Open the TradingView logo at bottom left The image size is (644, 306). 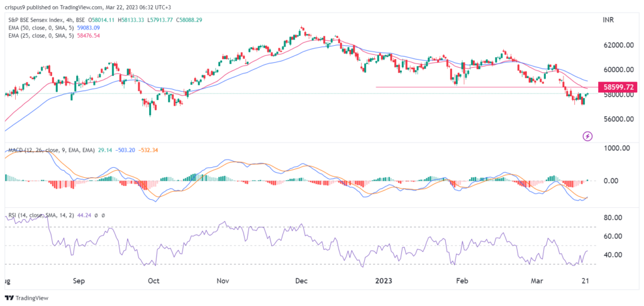26,298
